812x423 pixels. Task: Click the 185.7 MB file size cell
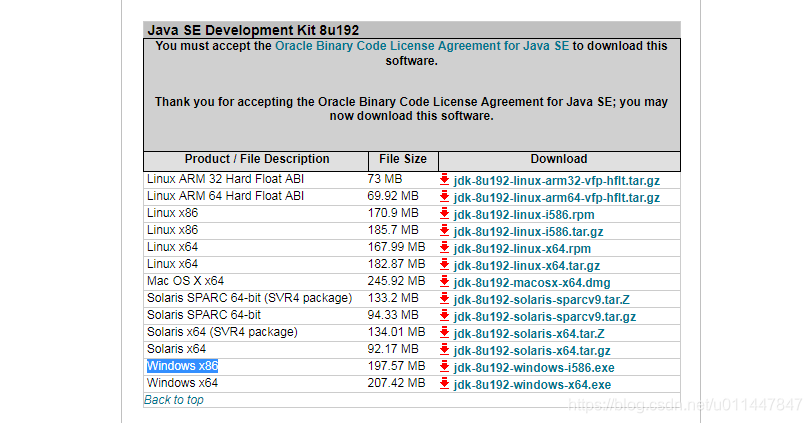[393, 230]
